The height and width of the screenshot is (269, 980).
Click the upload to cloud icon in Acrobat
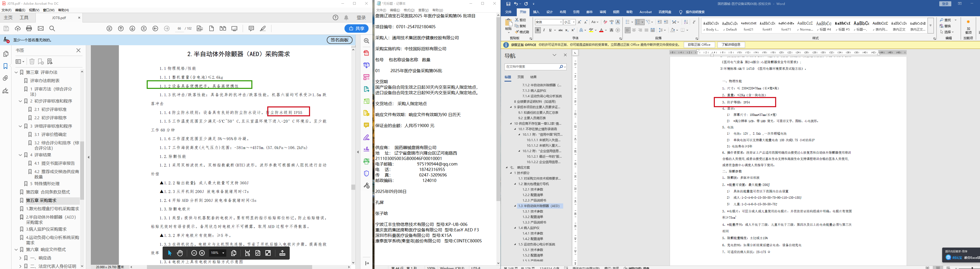[17, 28]
